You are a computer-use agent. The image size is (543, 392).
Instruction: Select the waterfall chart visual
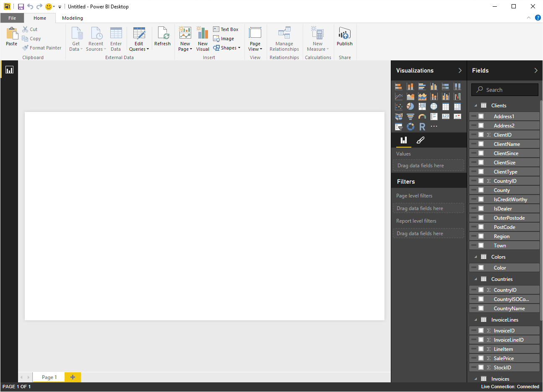(457, 96)
